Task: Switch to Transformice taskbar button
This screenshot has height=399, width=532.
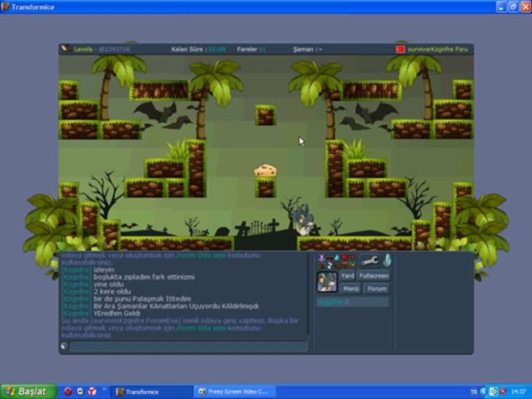Action: pos(152,392)
